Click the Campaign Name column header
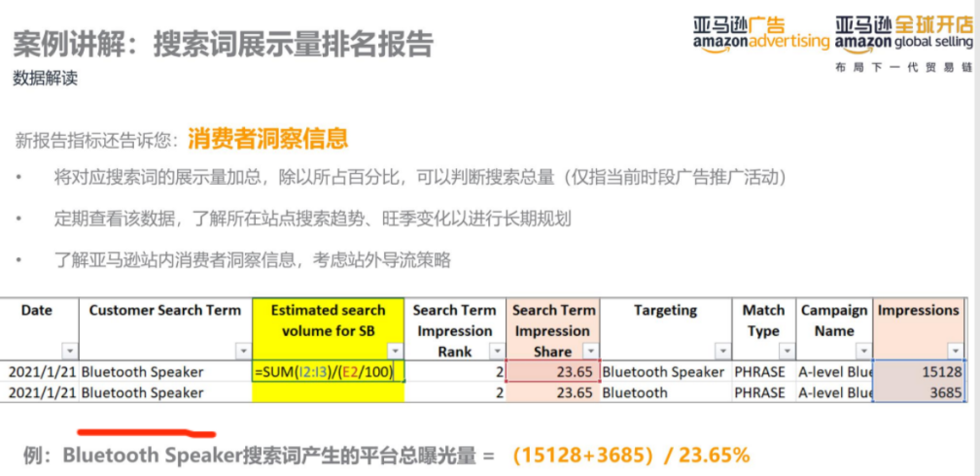Screen dimensions: 980x476 834,328
